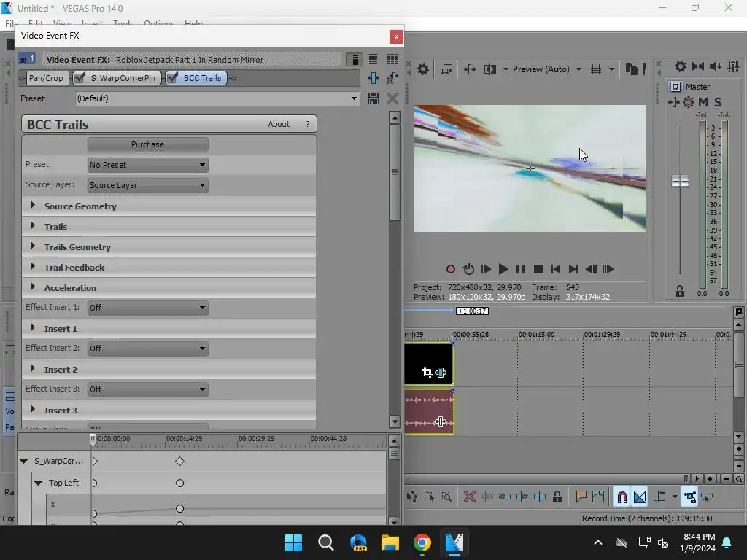Open File Explorer from the taskbar
747x560 pixels.
390,542
